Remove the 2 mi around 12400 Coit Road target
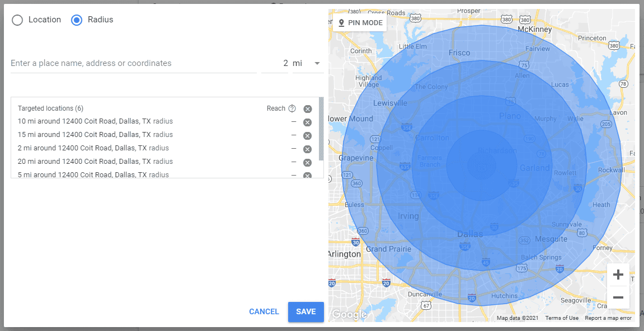 coord(307,149)
